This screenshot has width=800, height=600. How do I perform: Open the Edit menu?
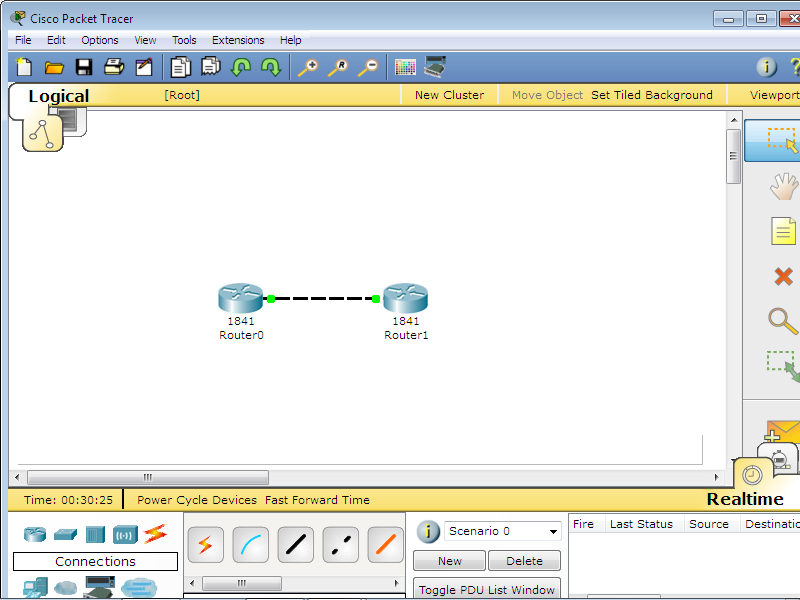tap(56, 40)
